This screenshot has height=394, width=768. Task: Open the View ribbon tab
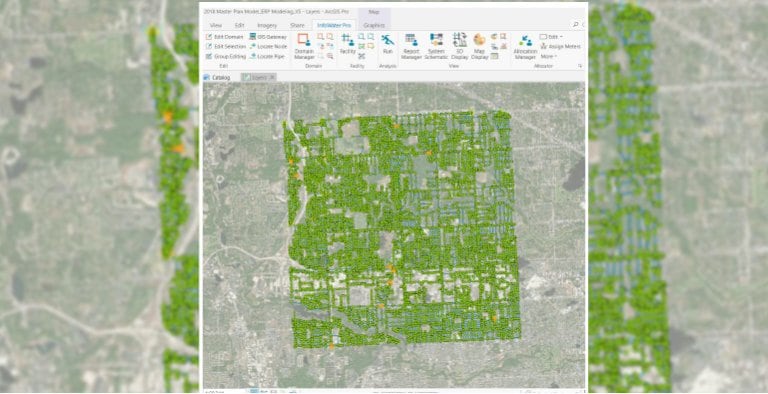[x=216, y=25]
